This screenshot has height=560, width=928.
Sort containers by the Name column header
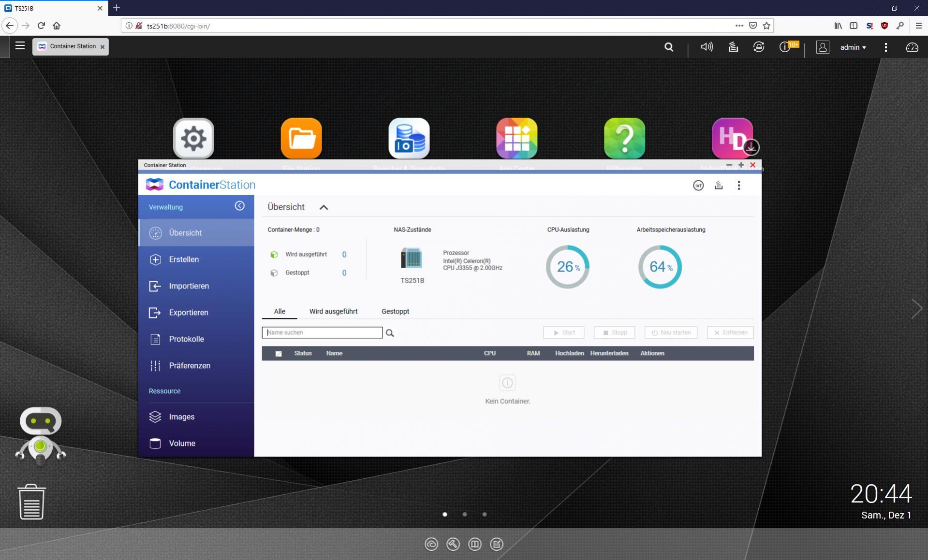click(334, 354)
